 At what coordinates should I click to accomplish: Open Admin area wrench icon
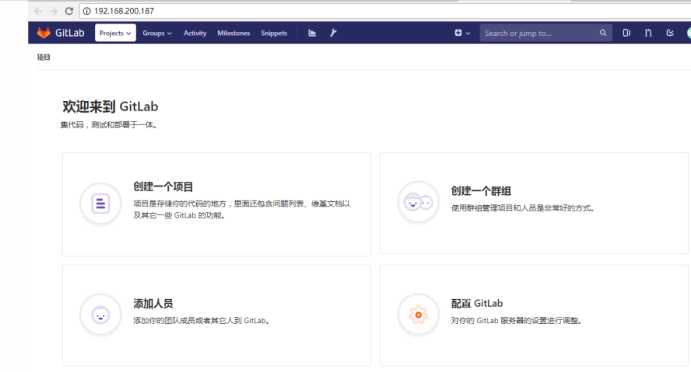tap(333, 33)
